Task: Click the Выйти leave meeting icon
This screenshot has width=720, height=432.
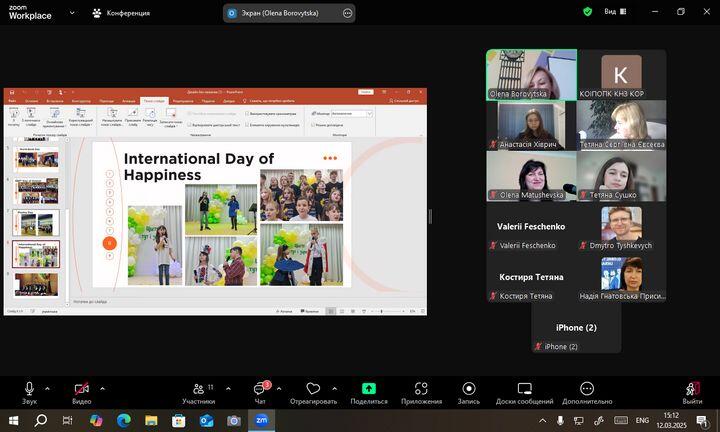Action: [x=692, y=388]
